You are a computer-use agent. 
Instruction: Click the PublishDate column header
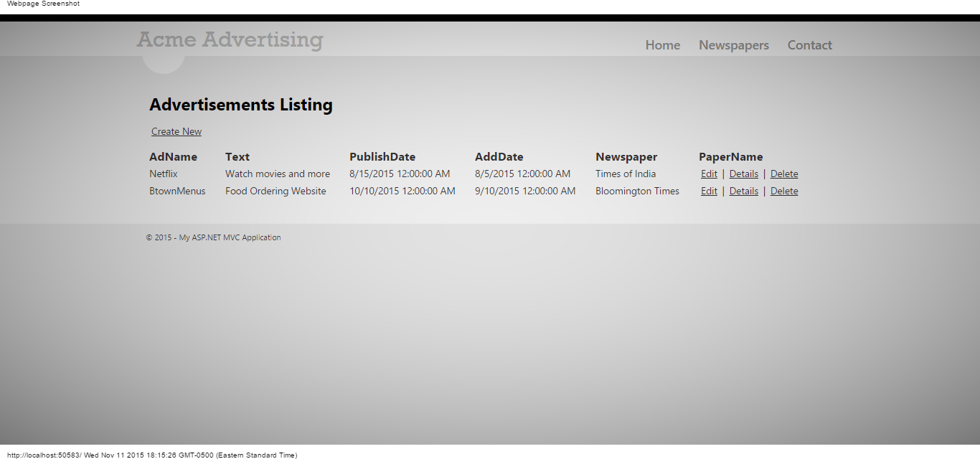382,157
